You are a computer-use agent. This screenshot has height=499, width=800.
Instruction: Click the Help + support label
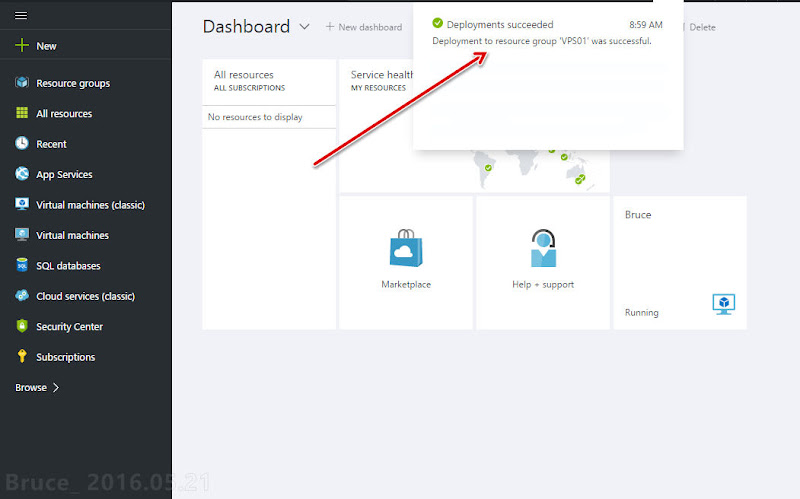point(543,284)
